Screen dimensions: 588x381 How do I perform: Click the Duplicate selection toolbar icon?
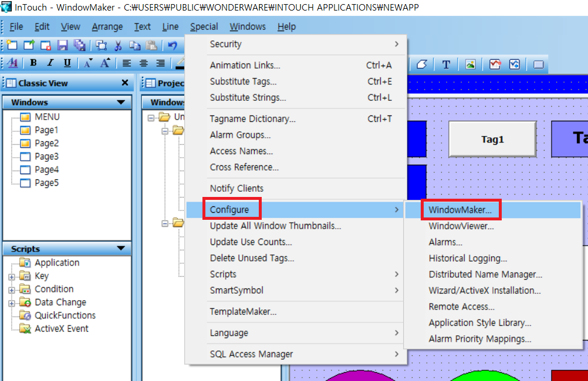pyautogui.click(x=101, y=45)
